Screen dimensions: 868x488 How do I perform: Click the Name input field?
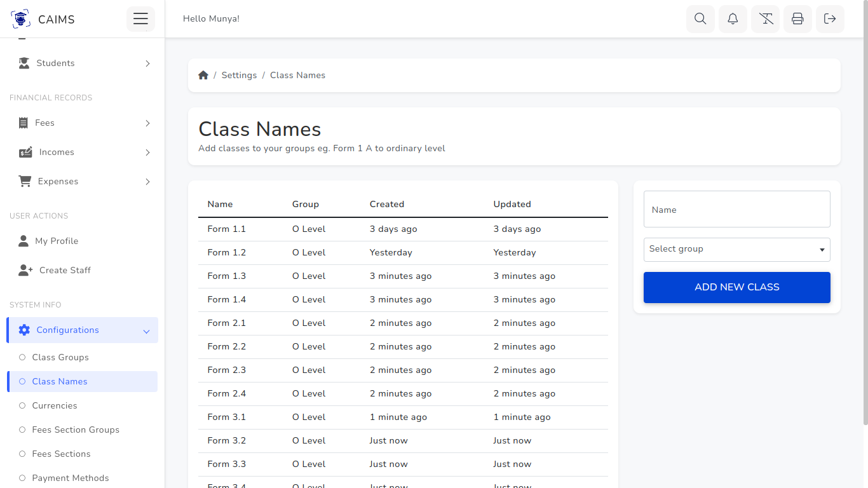pyautogui.click(x=737, y=209)
